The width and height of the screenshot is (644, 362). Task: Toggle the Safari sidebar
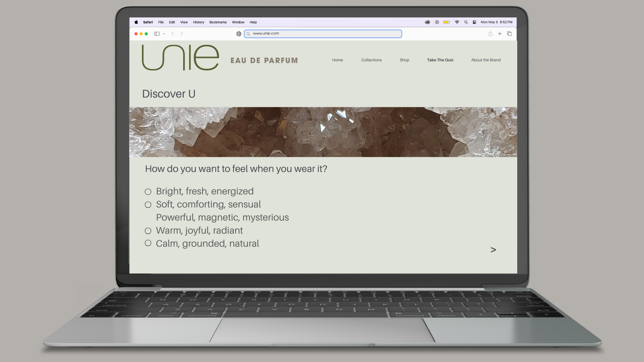(157, 34)
